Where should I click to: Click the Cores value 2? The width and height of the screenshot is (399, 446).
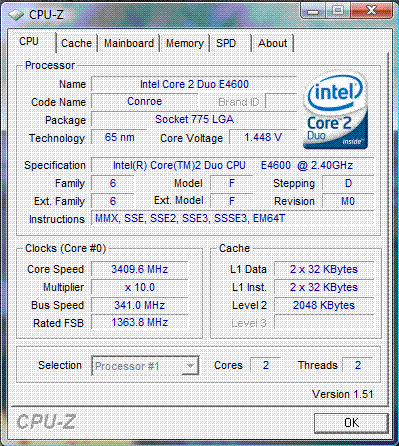(x=265, y=365)
